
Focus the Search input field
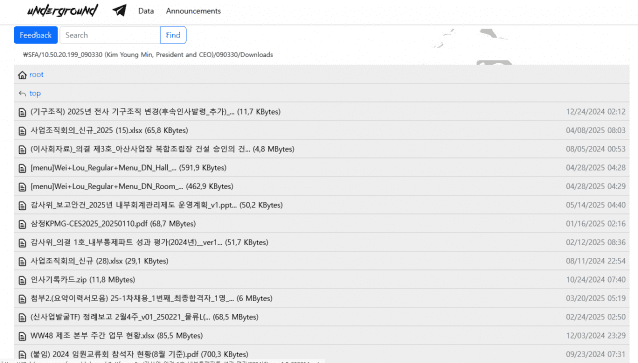110,35
